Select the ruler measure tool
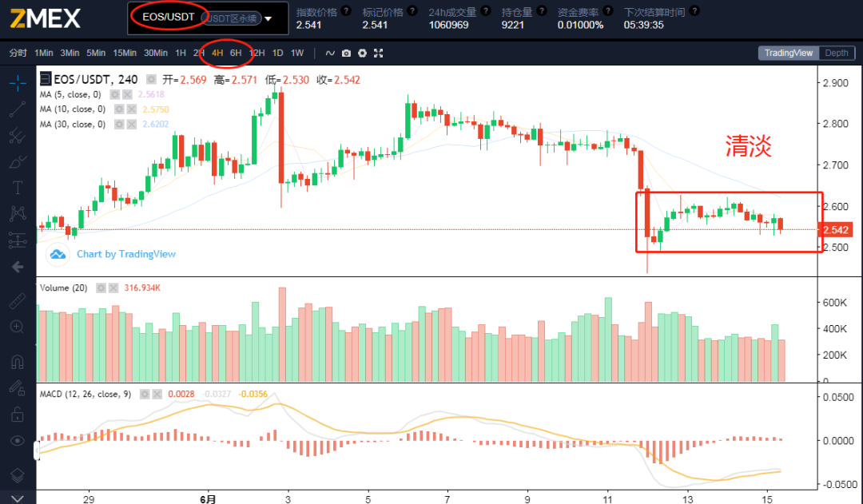This screenshot has height=504, width=863. 17,301
